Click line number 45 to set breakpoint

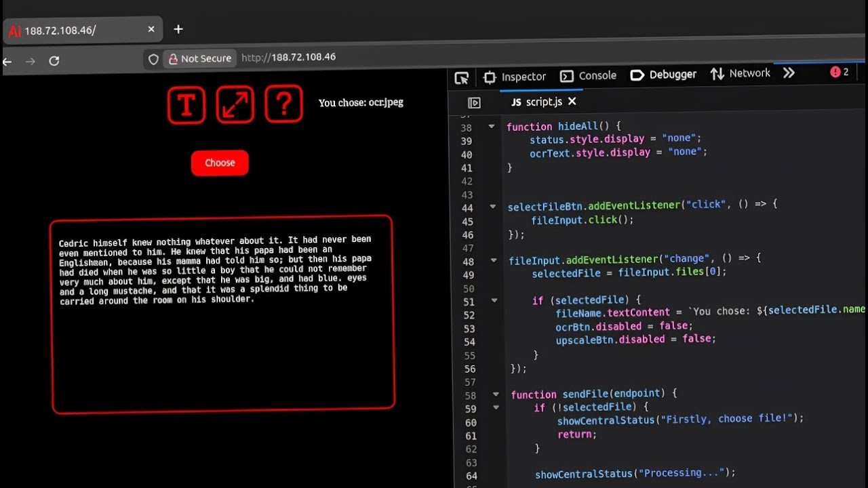(467, 222)
